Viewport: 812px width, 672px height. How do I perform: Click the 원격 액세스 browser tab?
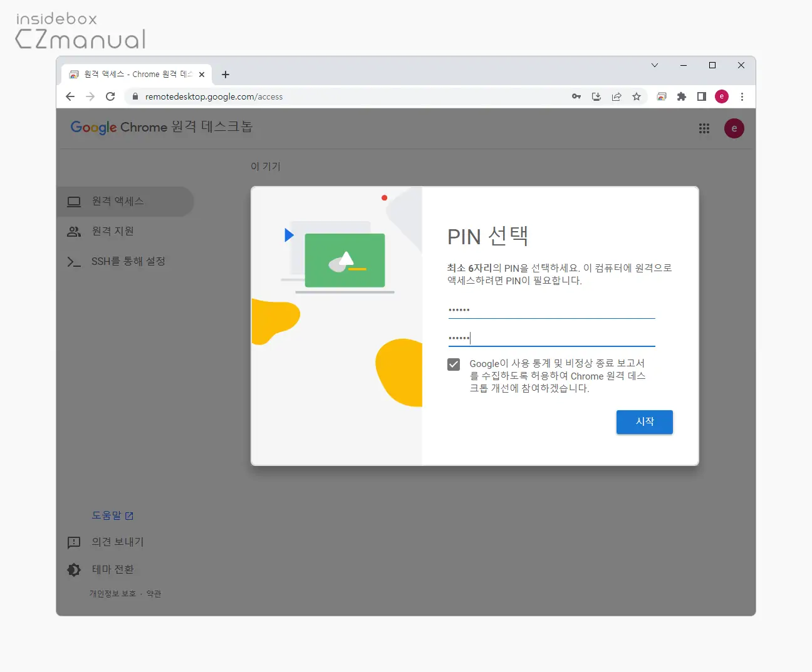pos(137,75)
